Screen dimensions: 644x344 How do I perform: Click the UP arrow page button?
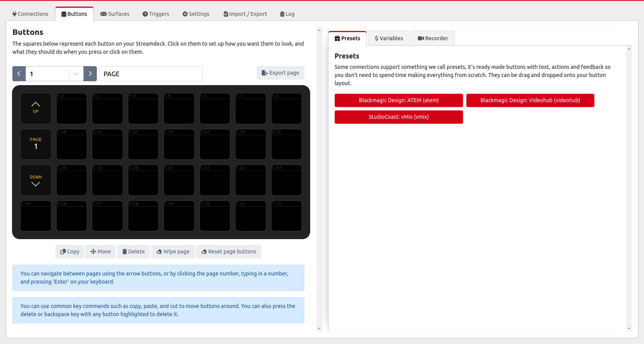coord(36,108)
